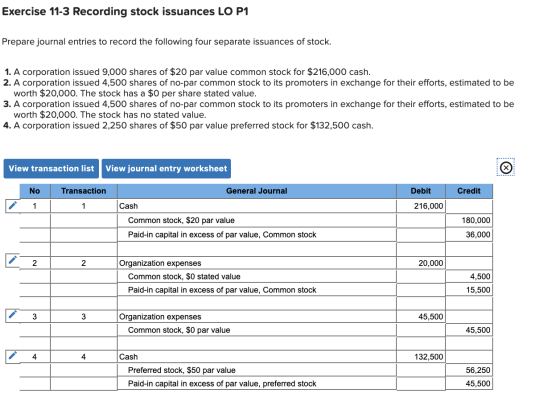560x414 pixels.
Task: Select the Credit column header
Action: [x=469, y=191]
